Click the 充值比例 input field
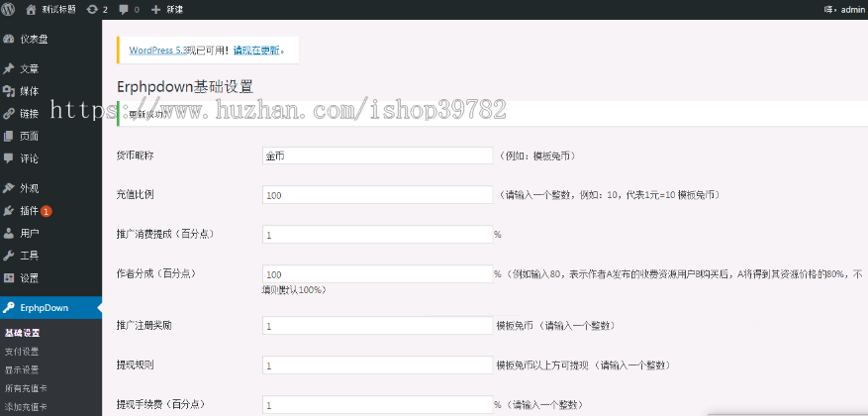 pyautogui.click(x=377, y=195)
